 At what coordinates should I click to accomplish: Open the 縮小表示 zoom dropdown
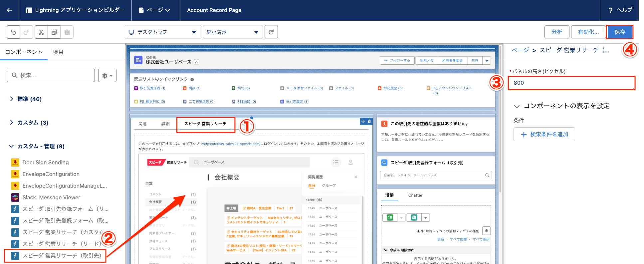click(233, 32)
